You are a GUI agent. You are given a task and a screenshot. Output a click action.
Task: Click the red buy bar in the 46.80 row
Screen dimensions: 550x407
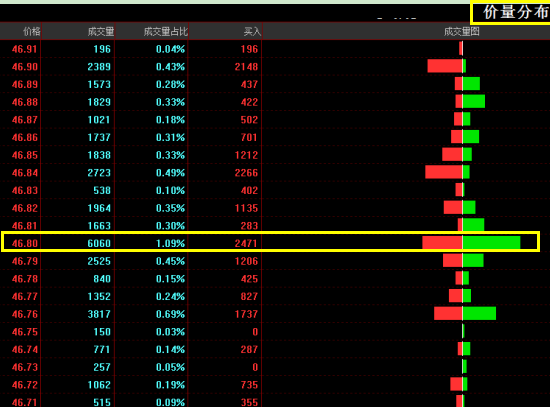pyautogui.click(x=442, y=242)
